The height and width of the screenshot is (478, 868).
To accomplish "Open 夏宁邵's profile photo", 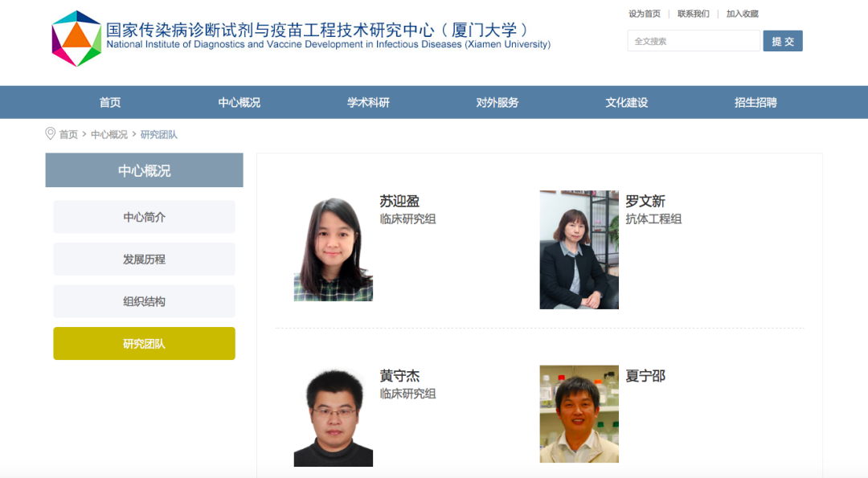I will tap(579, 414).
